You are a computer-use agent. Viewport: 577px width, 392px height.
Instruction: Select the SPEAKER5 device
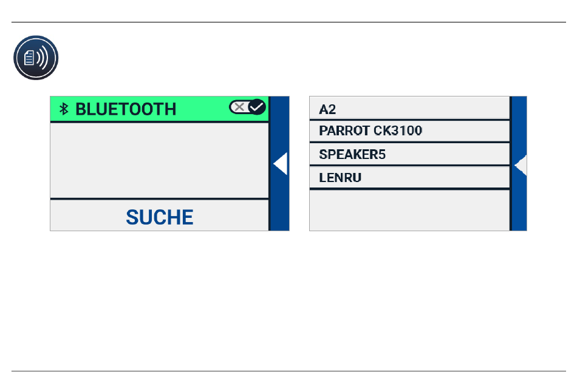(409, 154)
